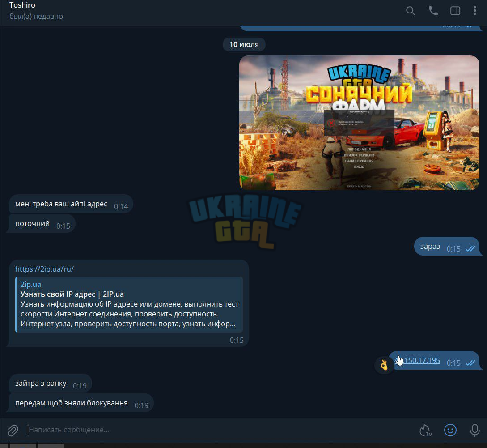Toggle the right sidebar panel
The height and width of the screenshot is (448, 487).
tap(455, 11)
